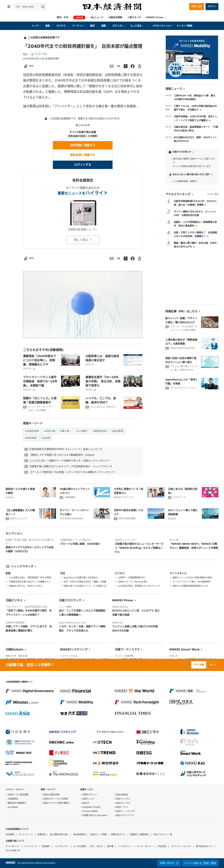Image resolution: width=224 pixels, height=868 pixels.
Task: Open top share/upload icon
Action: coord(139,66)
